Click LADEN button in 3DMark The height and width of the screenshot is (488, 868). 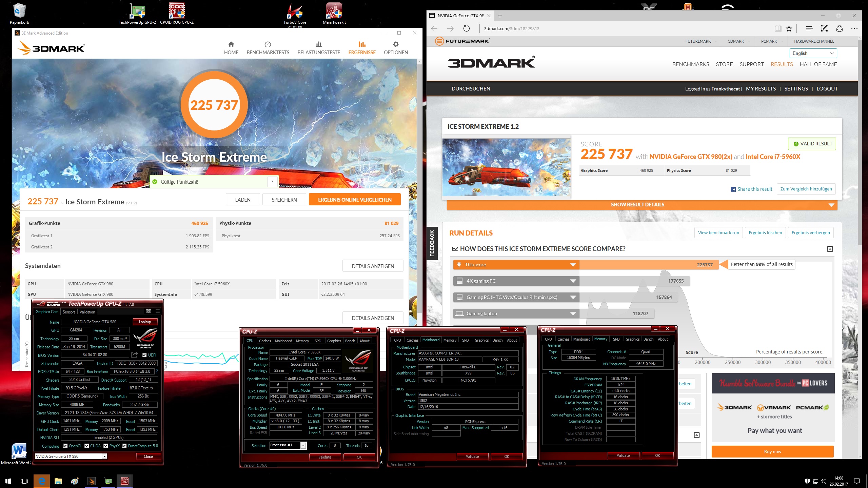(243, 200)
